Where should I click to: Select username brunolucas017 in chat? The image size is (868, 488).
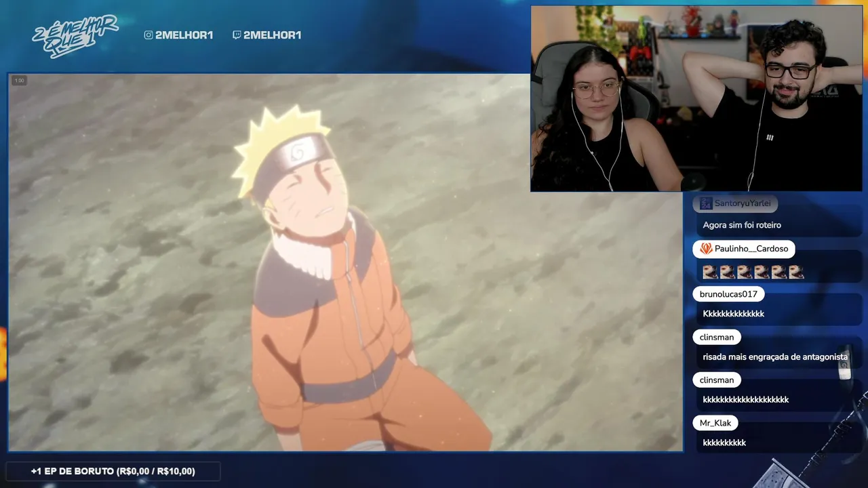728,294
